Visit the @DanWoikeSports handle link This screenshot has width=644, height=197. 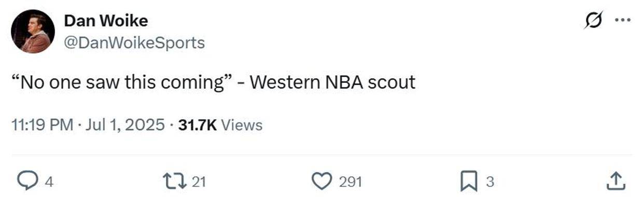[x=134, y=43]
